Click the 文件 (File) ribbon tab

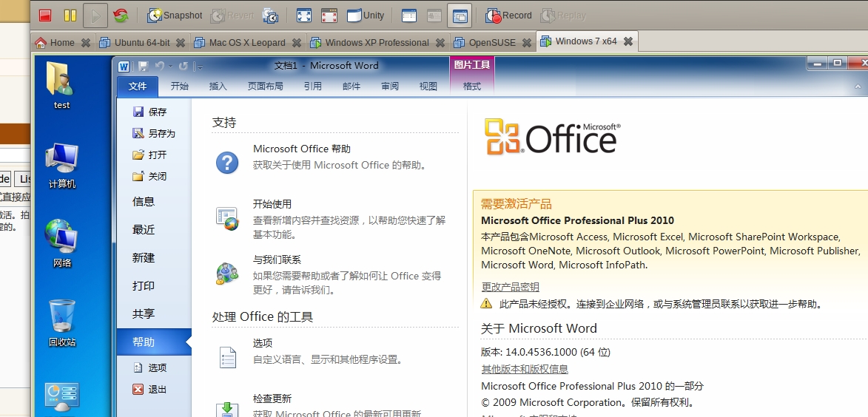[x=138, y=87]
